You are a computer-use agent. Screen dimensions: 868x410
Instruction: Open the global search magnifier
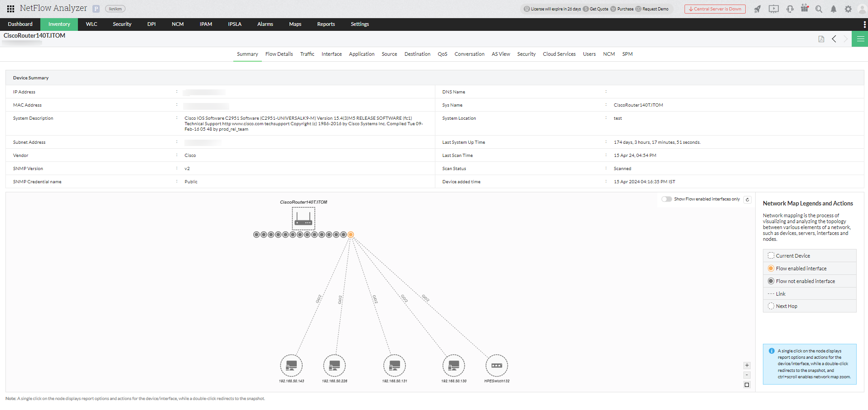tap(819, 9)
